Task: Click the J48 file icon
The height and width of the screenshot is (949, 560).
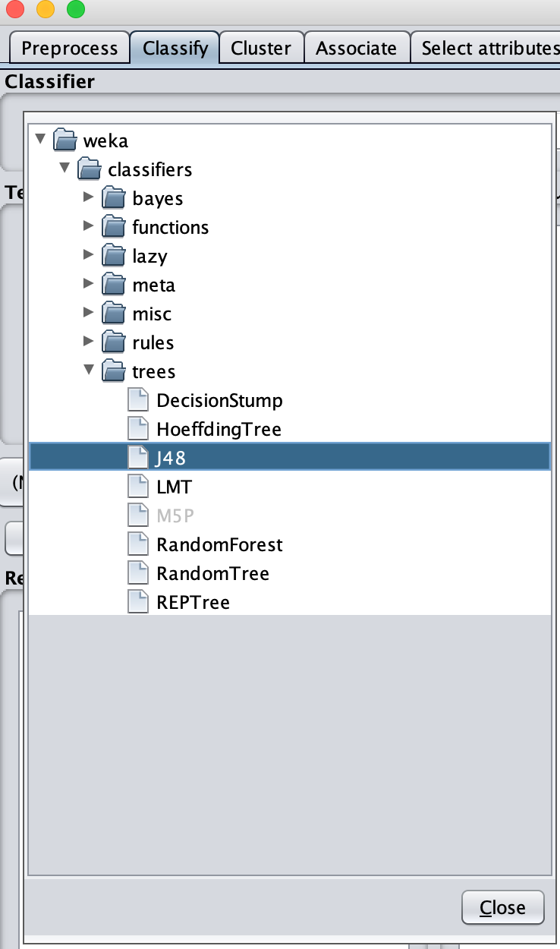Action: point(138,459)
